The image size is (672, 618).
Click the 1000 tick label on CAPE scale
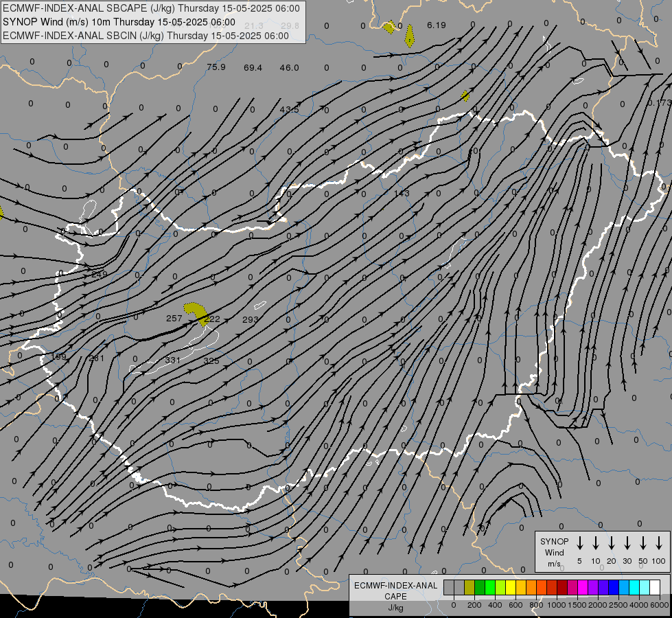pos(556,605)
